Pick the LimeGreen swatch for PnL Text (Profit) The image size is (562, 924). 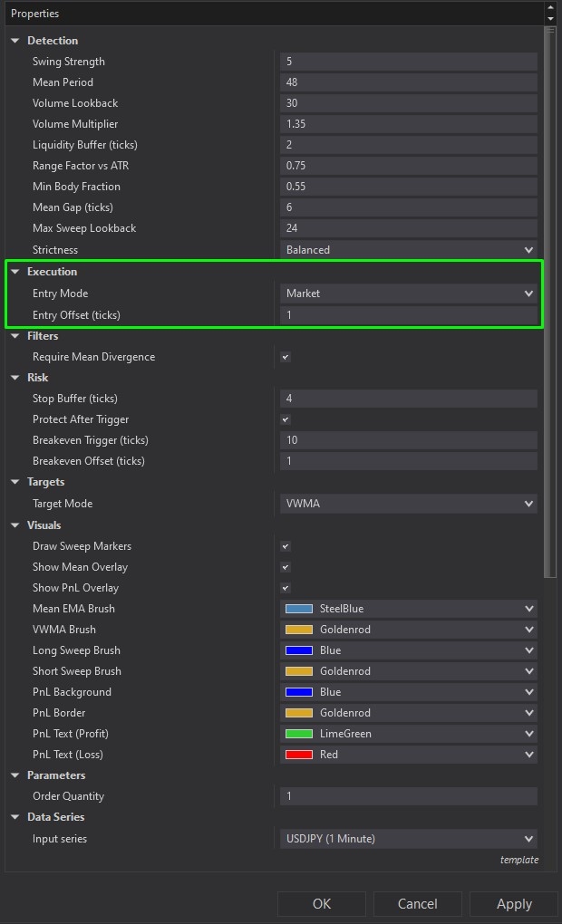click(x=296, y=734)
